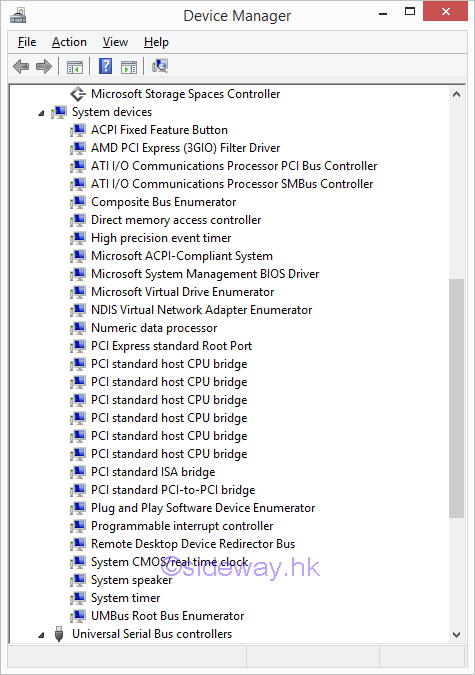
Task: Select High precision event timer
Action: click(x=161, y=238)
